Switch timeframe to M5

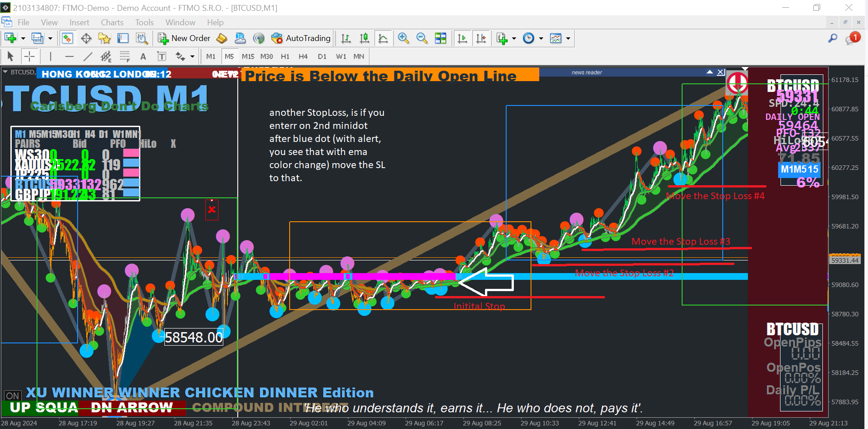click(229, 56)
